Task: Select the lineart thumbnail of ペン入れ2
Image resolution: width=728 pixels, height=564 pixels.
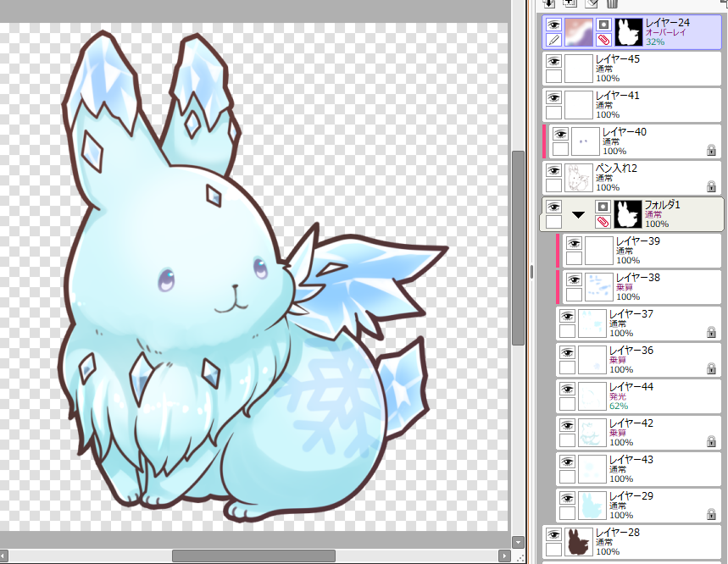Action: pyautogui.click(x=579, y=178)
